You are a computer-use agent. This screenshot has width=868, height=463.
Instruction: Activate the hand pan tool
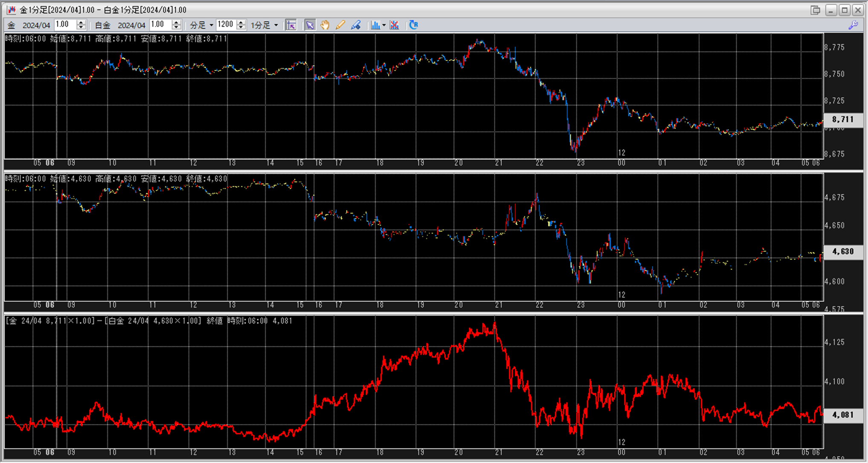pyautogui.click(x=325, y=25)
